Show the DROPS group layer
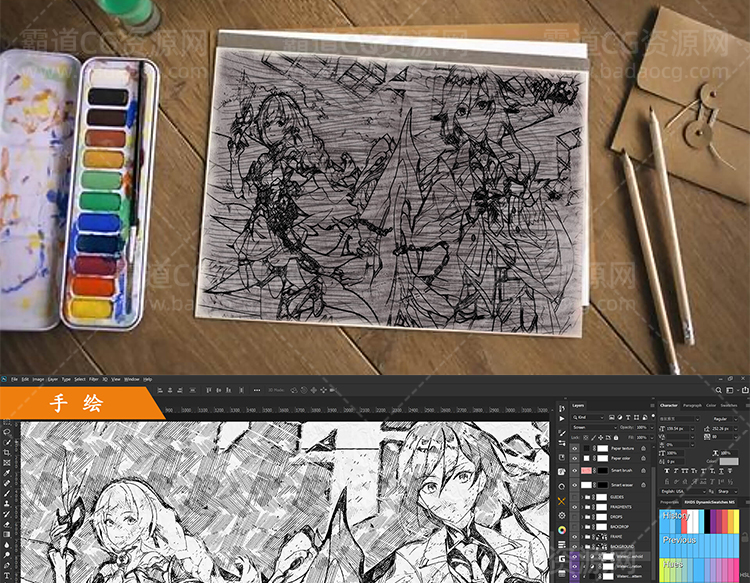The width and height of the screenshot is (750, 583). pyautogui.click(x=574, y=517)
